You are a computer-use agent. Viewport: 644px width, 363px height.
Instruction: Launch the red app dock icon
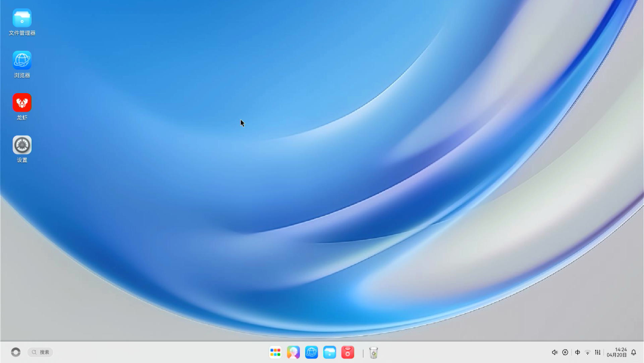coord(348,352)
